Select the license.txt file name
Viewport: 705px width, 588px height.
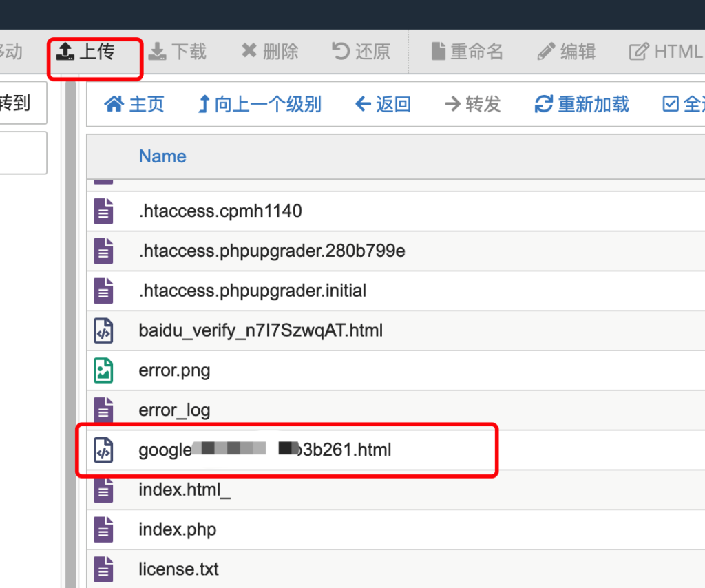click(178, 569)
